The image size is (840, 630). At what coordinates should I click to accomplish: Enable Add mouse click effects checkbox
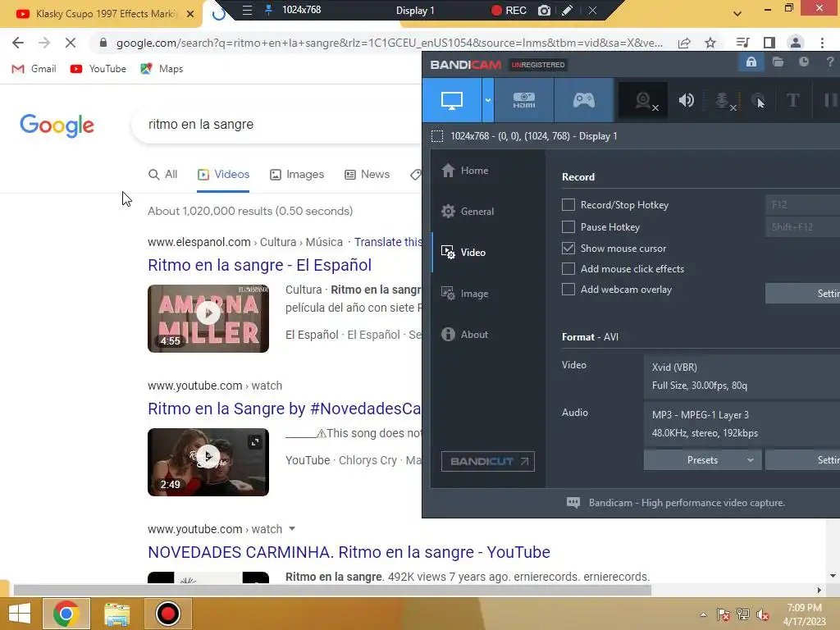click(x=568, y=268)
